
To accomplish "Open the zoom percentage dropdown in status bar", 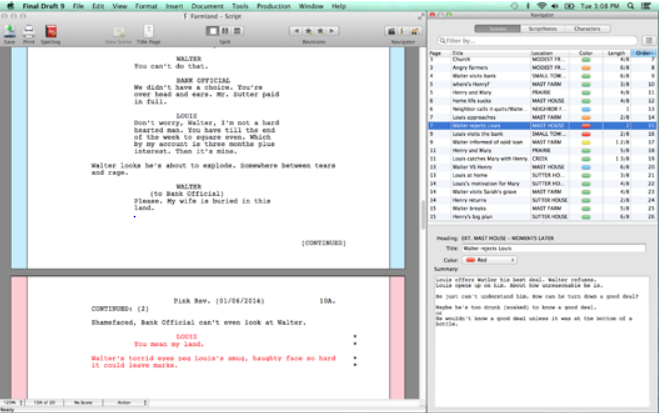I will 13,402.
